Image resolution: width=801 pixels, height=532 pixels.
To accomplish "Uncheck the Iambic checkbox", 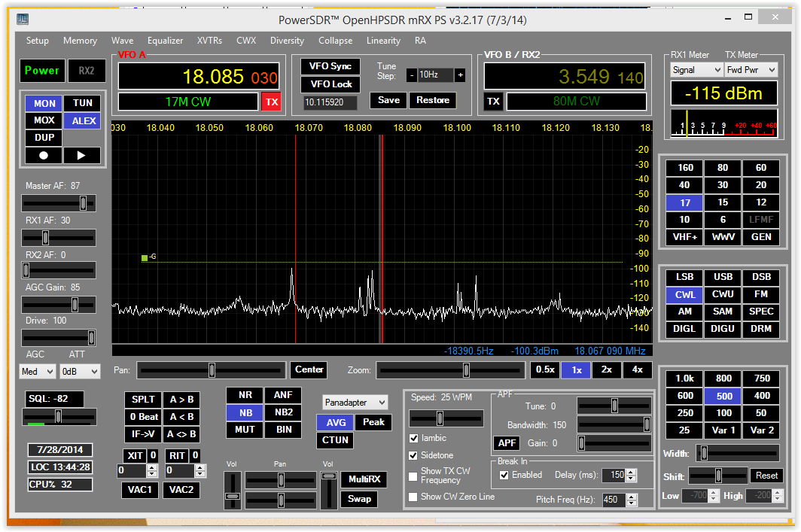I will 414,438.
